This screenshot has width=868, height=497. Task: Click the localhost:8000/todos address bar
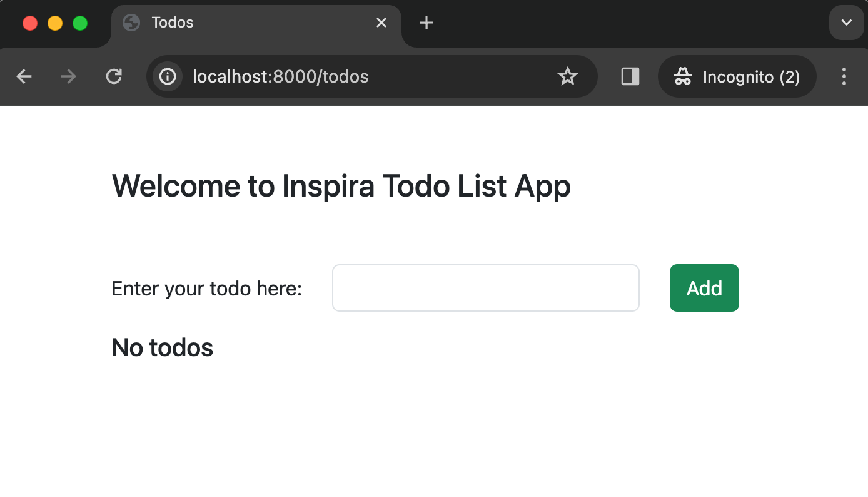[372, 76]
